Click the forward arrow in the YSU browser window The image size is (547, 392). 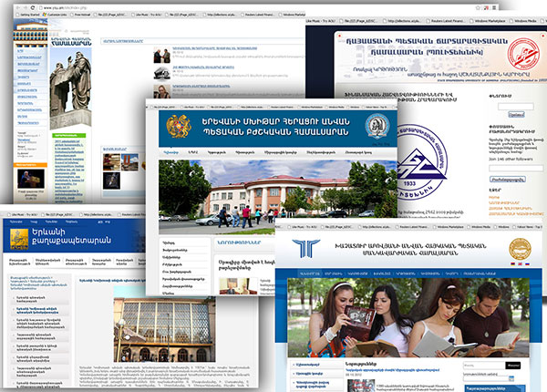pos(26,8)
